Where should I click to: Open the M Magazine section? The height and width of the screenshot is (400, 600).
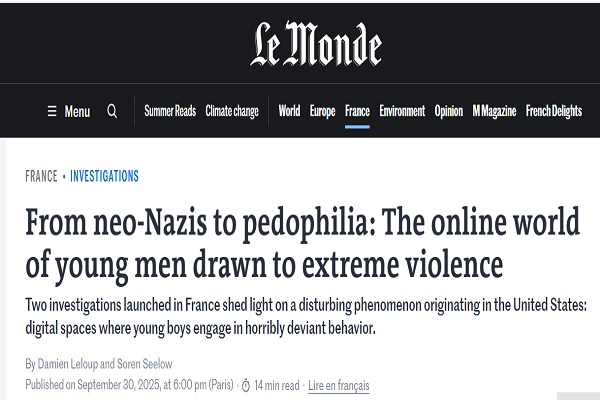click(x=494, y=111)
